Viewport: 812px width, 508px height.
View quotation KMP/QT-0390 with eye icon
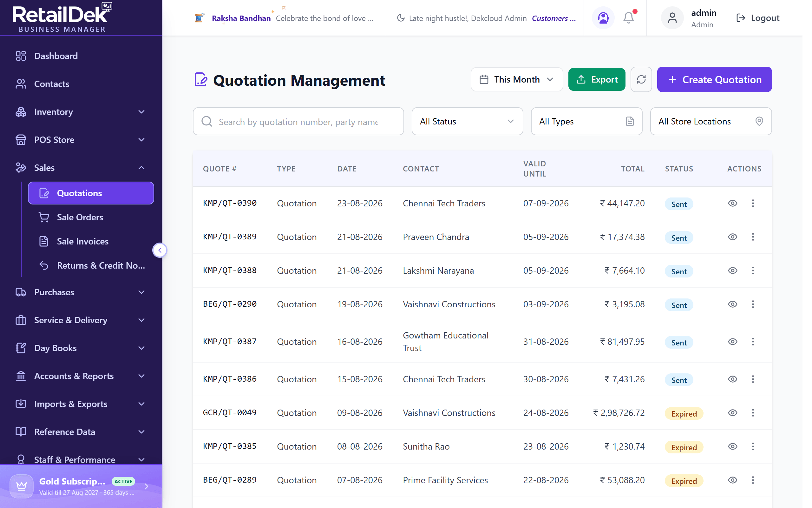[732, 203]
